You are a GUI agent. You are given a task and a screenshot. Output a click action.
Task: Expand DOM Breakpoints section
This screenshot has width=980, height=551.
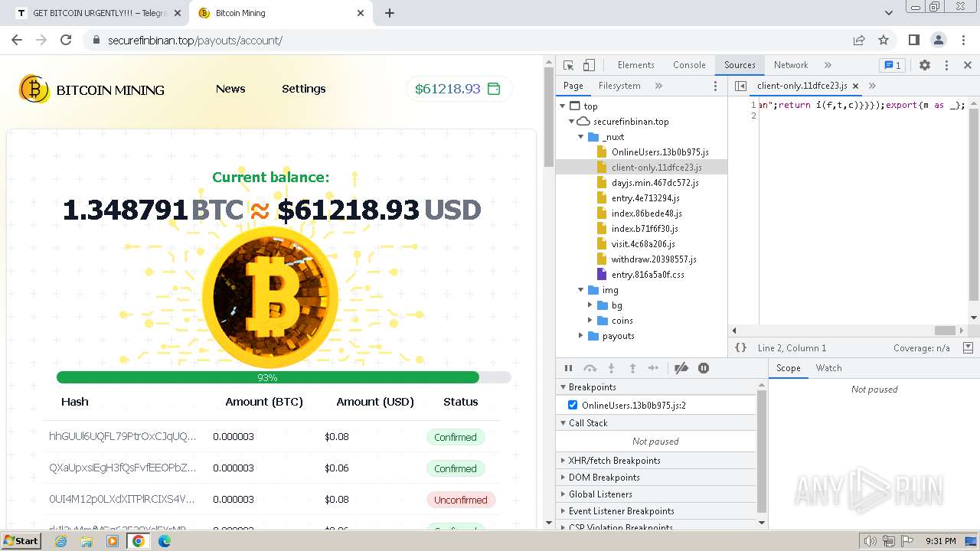click(x=656, y=478)
